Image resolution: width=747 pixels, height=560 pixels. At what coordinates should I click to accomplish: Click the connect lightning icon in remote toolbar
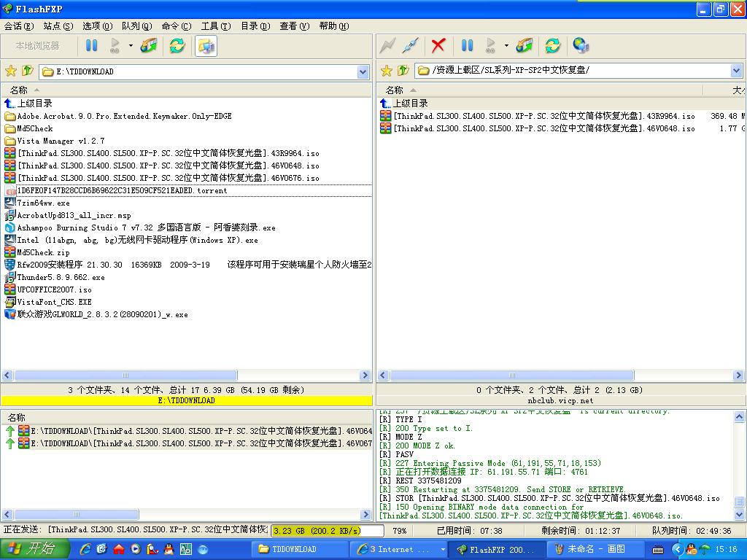[388, 46]
